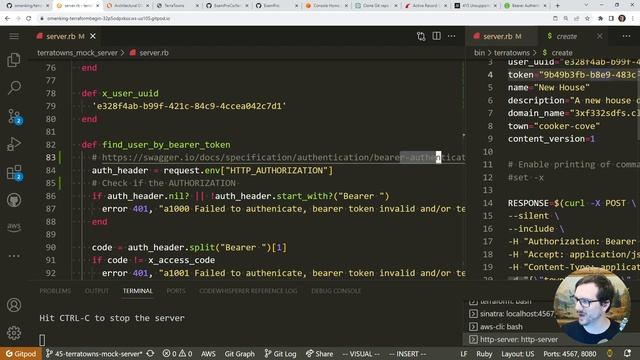The width and height of the screenshot is (640, 360).
Task: Open the Extensions view
Action: click(15, 173)
